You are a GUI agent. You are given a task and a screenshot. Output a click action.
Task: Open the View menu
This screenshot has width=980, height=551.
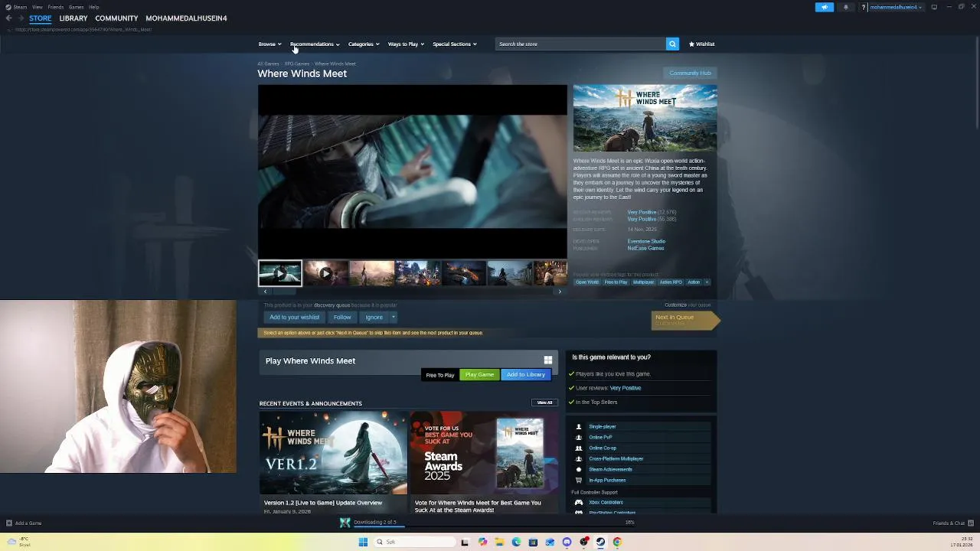point(37,7)
